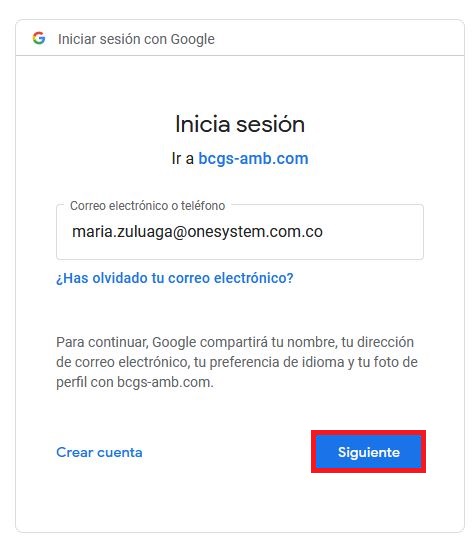Click the words preferencia de idioma
The width and height of the screenshot is (473, 545).
277,363
